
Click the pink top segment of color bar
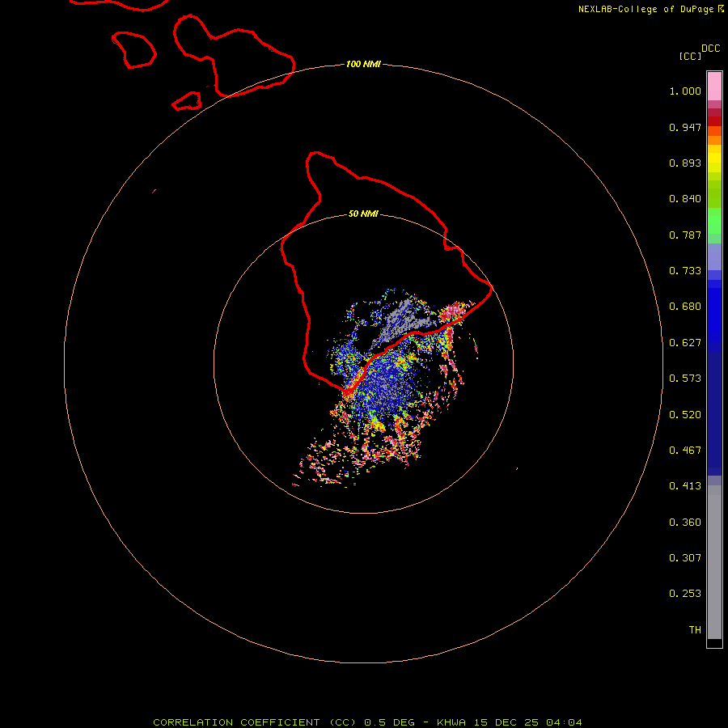pos(714,87)
